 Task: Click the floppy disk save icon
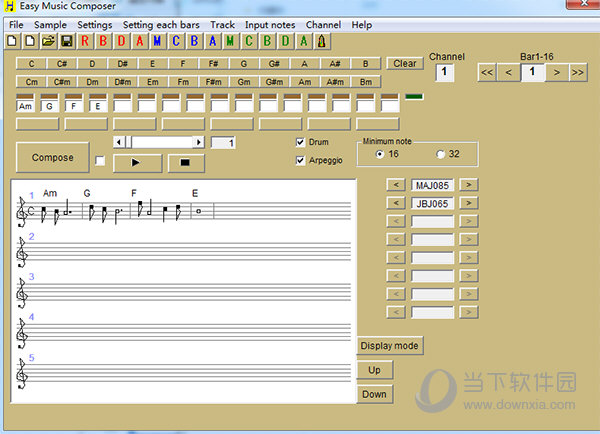point(67,41)
